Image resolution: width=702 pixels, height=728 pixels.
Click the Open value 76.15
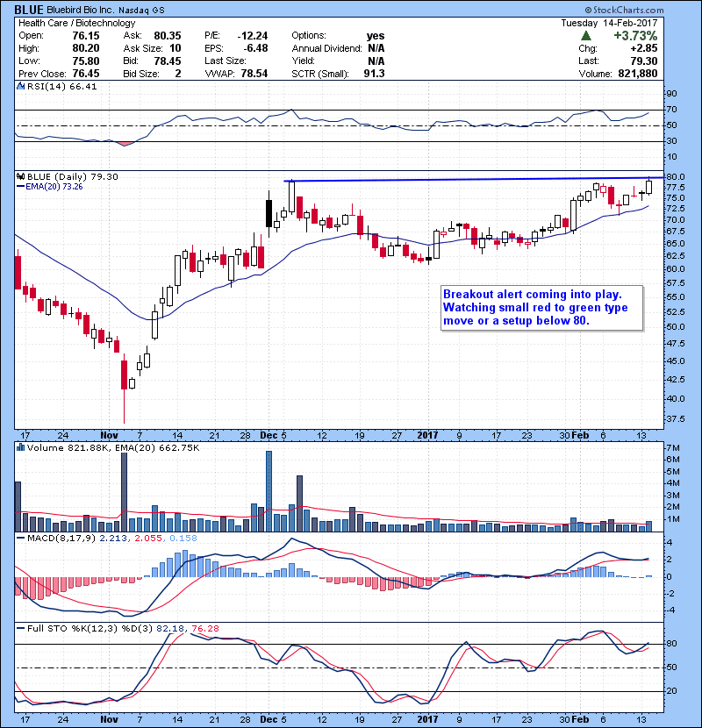86,36
